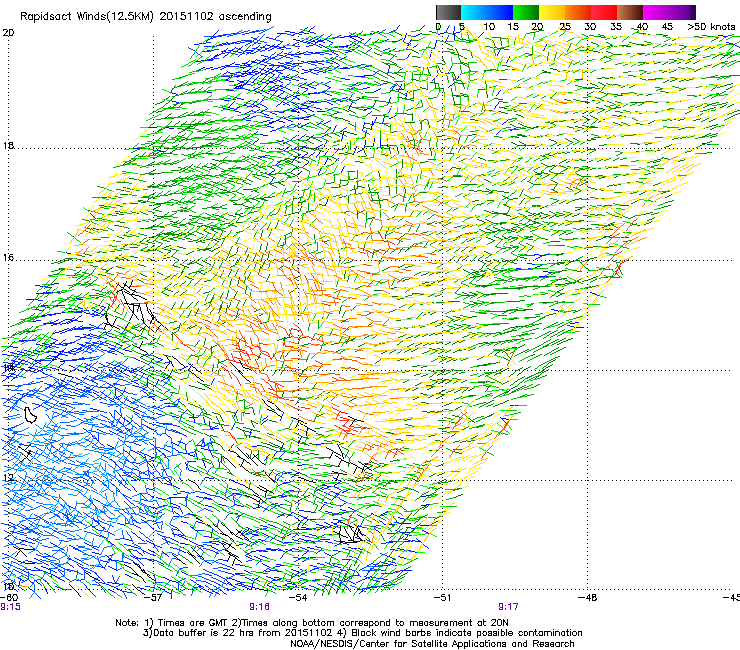Click the purple time label 9:16
Image resolution: width=740 pixels, height=650 pixels.
tap(260, 607)
